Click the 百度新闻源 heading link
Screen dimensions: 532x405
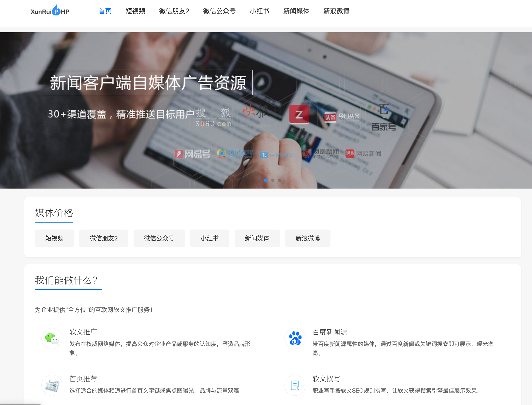pyautogui.click(x=330, y=332)
